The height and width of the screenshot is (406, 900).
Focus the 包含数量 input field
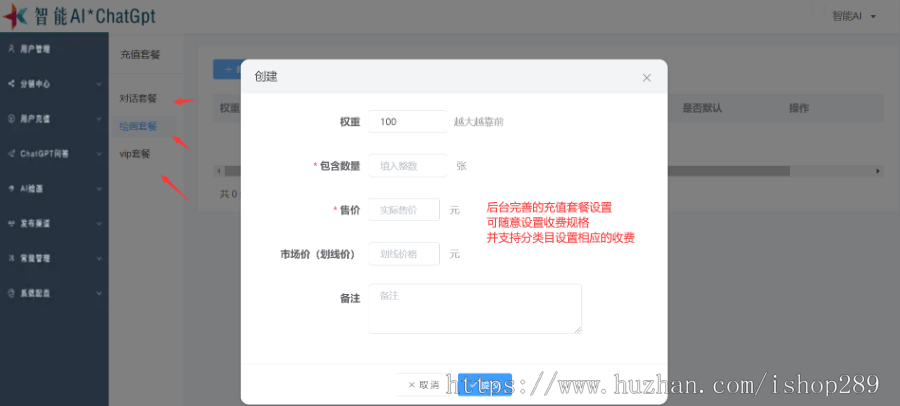tap(408, 166)
